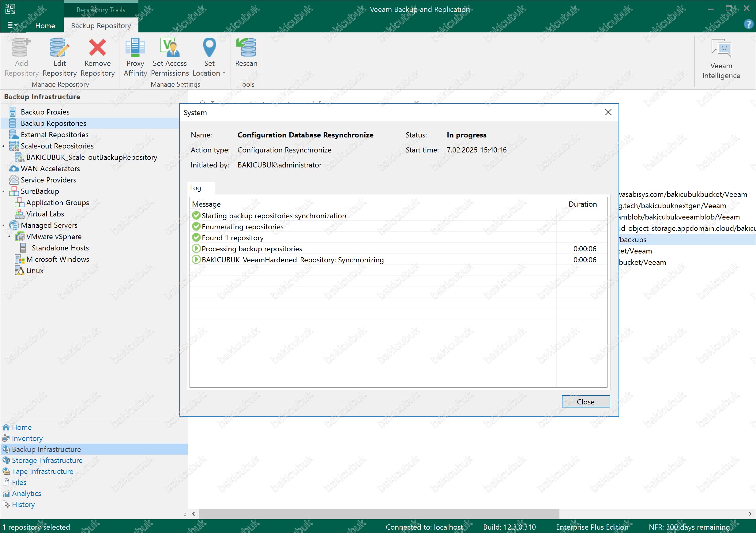Rescan the selected repository
The image size is (756, 533).
tap(246, 53)
